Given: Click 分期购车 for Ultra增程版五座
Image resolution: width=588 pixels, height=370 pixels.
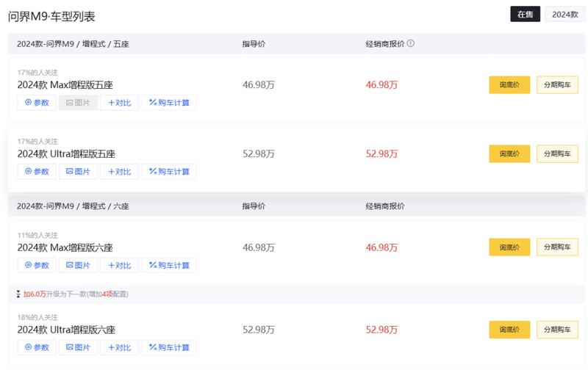Looking at the screenshot, I should 557,154.
